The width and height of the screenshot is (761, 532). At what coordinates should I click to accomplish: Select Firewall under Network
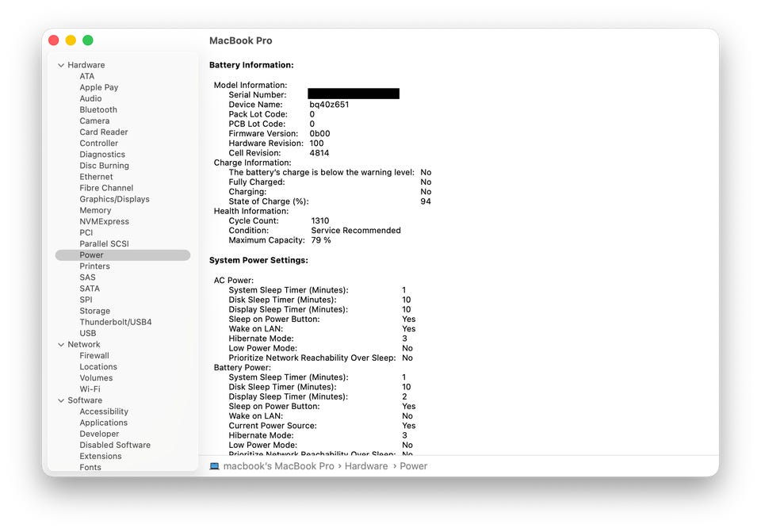pos(94,355)
